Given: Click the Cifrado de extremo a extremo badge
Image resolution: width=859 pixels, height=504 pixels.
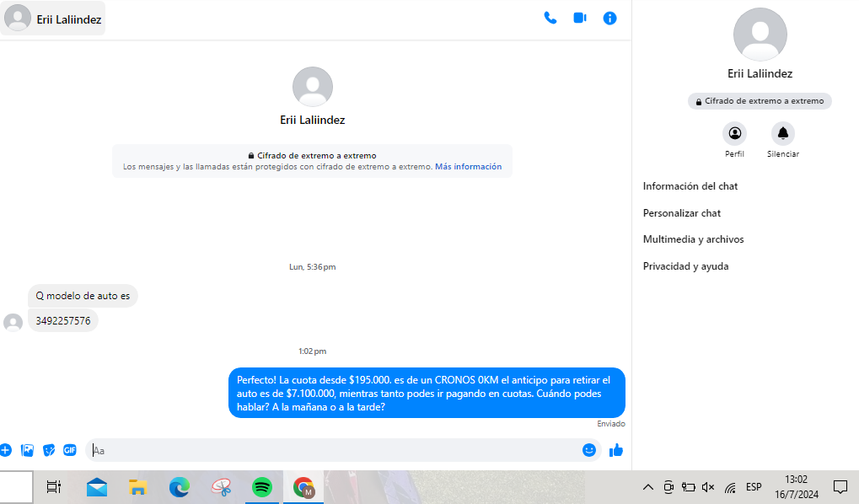Looking at the screenshot, I should pos(760,101).
